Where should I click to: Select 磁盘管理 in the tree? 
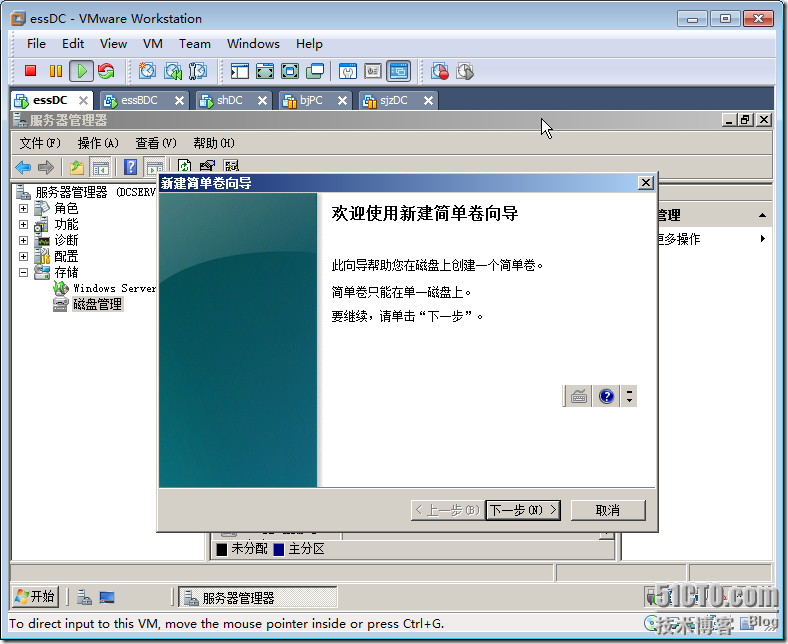(x=97, y=304)
